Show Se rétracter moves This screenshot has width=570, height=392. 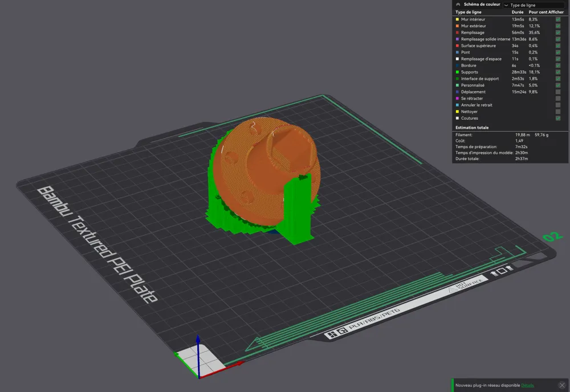click(558, 99)
